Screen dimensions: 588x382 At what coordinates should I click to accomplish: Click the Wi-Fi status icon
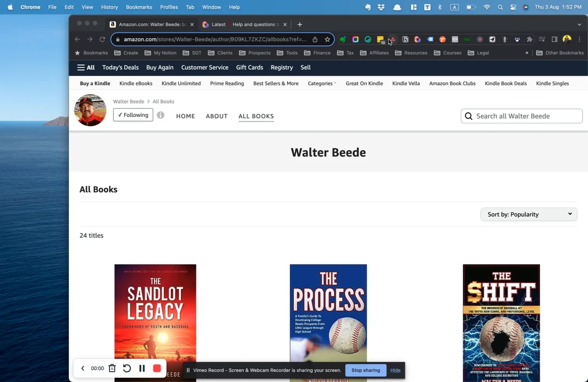(x=486, y=7)
